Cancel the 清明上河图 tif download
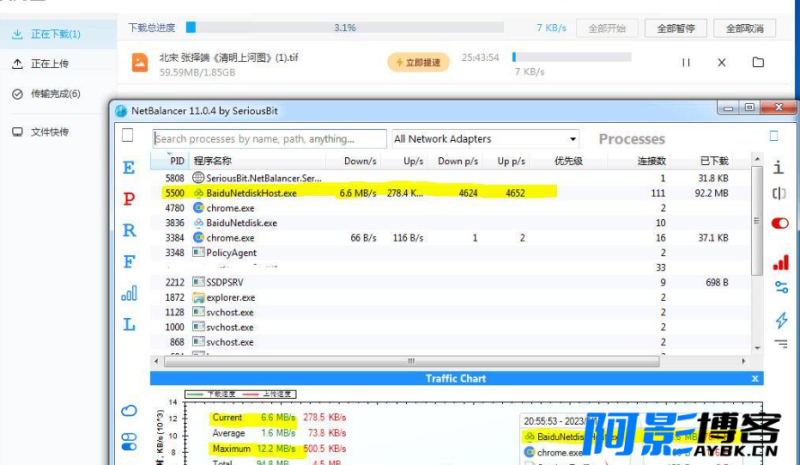This screenshot has width=800, height=465. pyautogui.click(x=721, y=62)
